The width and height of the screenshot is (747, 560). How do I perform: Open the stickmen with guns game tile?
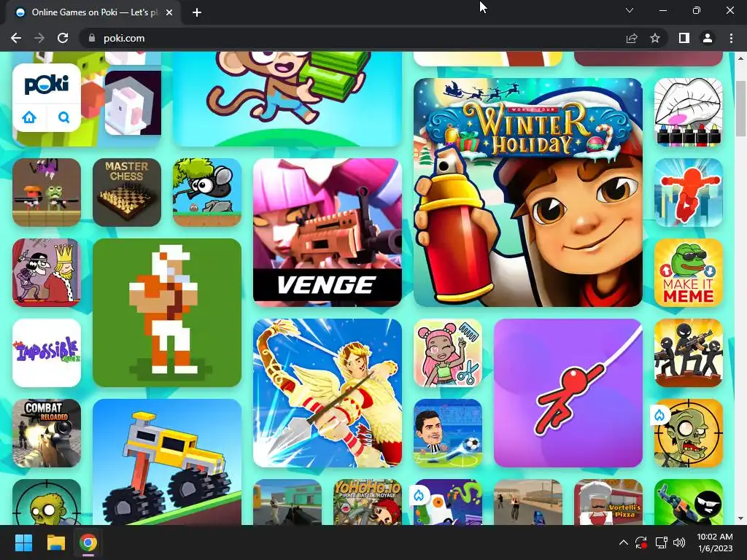click(689, 353)
